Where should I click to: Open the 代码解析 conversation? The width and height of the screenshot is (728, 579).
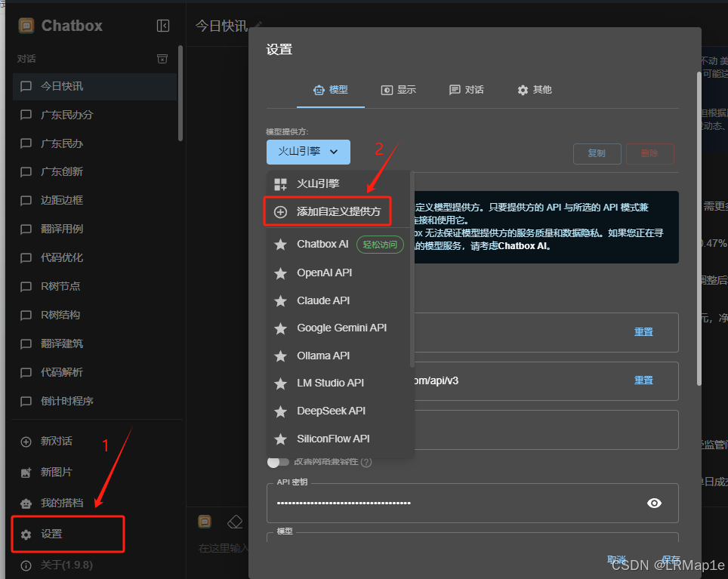coord(94,373)
